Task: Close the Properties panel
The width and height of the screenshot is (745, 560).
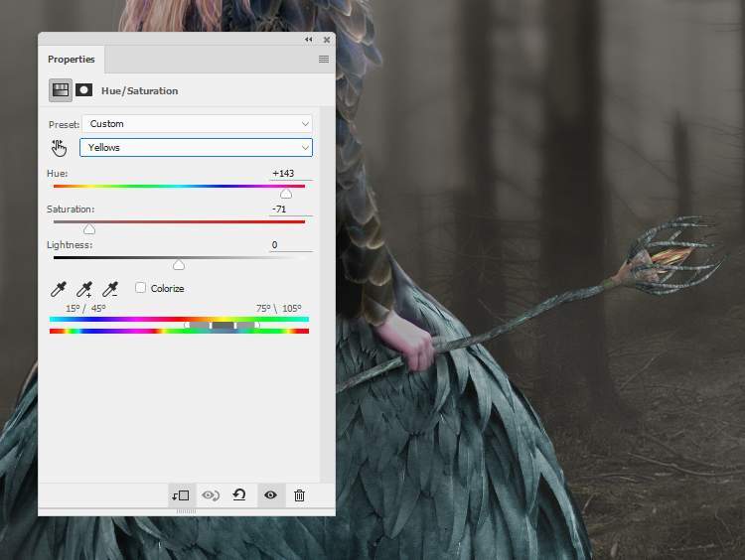Action: pyautogui.click(x=327, y=40)
